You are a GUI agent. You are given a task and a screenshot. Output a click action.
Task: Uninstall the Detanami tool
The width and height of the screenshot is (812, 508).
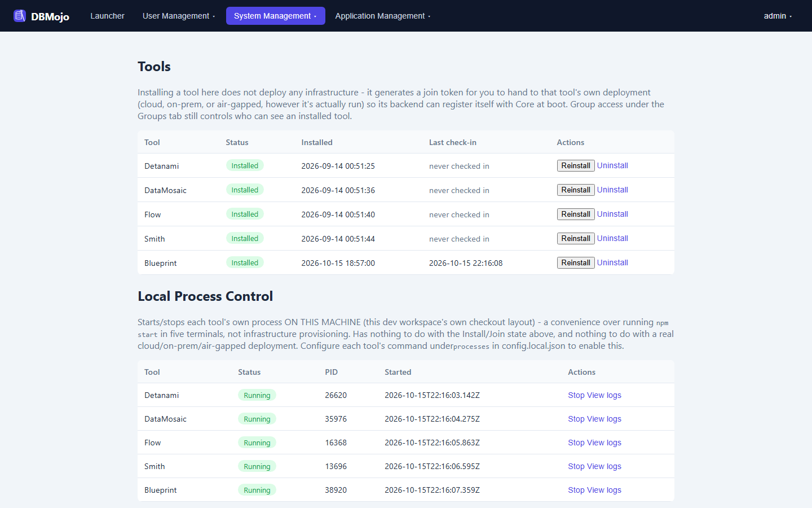click(x=612, y=165)
